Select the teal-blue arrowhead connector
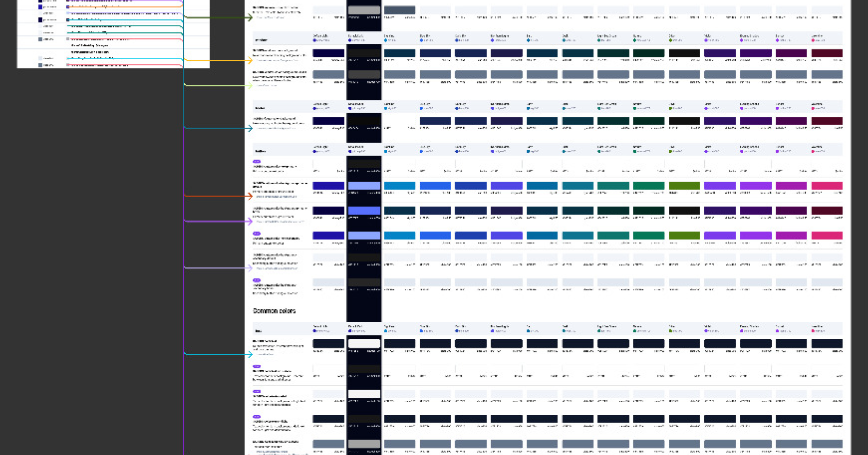Screen dimensions: 868x455 pyautogui.click(x=250, y=128)
